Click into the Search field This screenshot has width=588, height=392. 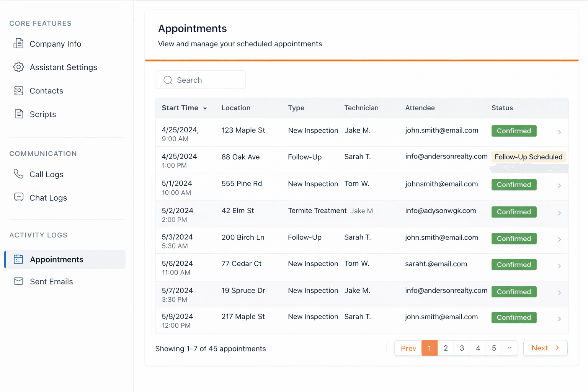coord(201,80)
